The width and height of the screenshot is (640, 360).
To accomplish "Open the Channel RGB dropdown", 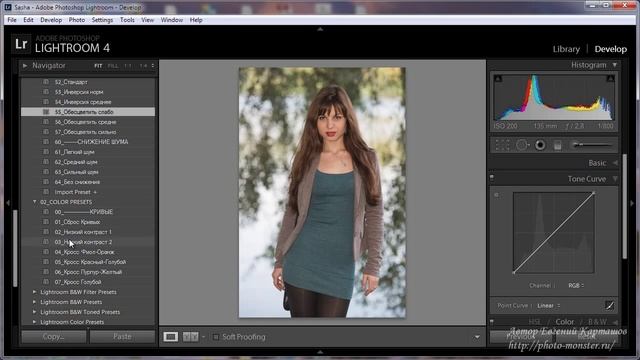I will coord(576,285).
